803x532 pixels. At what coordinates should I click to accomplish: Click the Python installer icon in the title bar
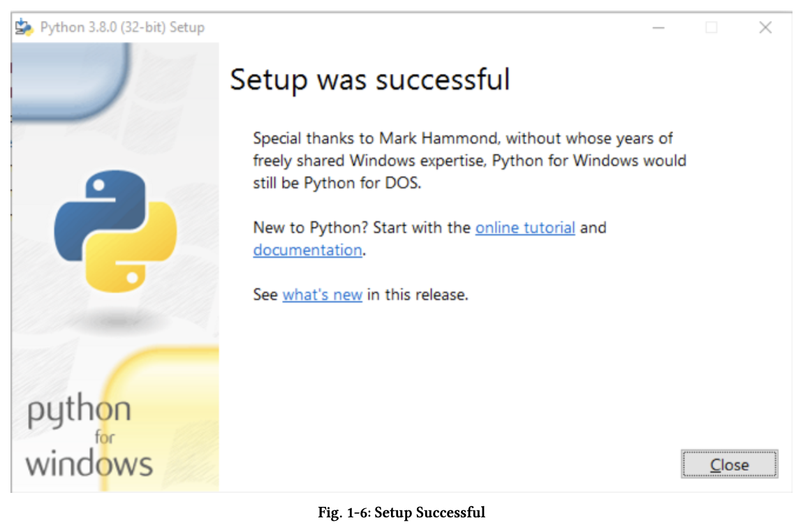click(x=26, y=27)
